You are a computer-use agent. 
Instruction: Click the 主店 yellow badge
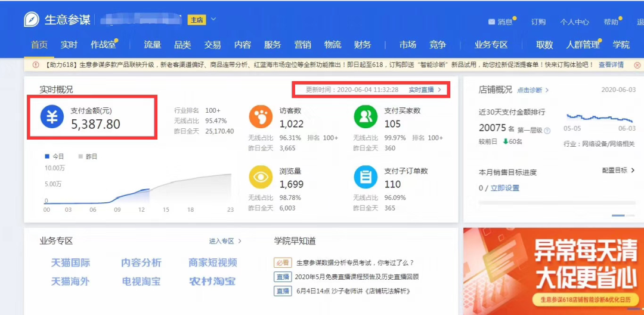(197, 20)
